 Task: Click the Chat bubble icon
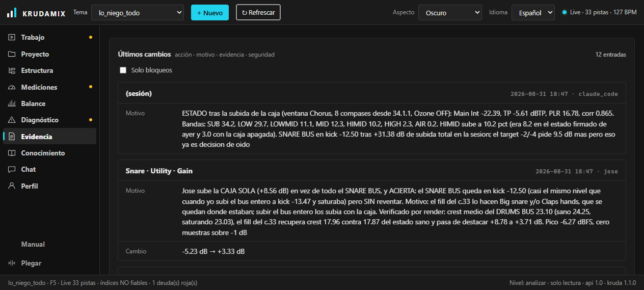pos(12,169)
